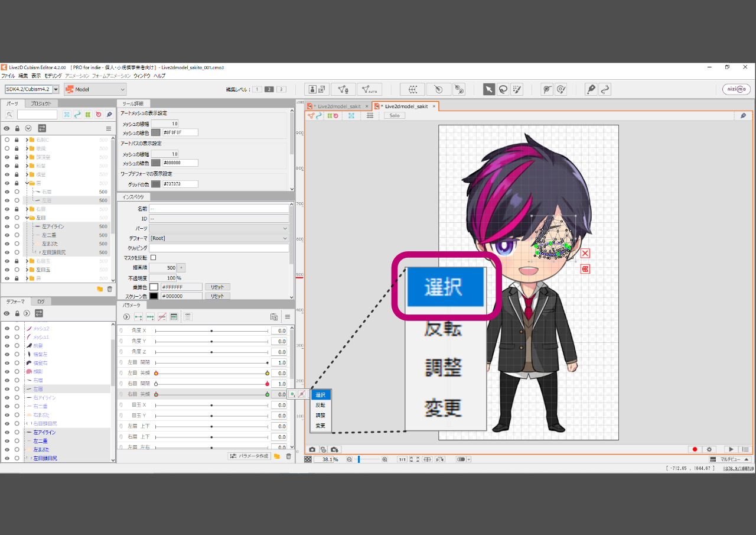Image resolution: width=756 pixels, height=535 pixels.
Task: Open the texture atlas editor icon
Action: (x=317, y=89)
